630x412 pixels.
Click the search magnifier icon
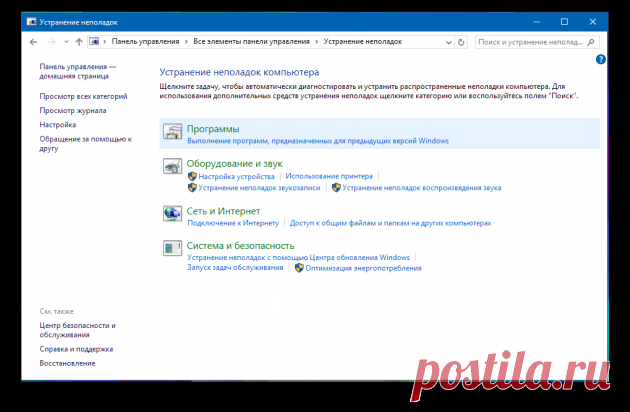pos(591,42)
